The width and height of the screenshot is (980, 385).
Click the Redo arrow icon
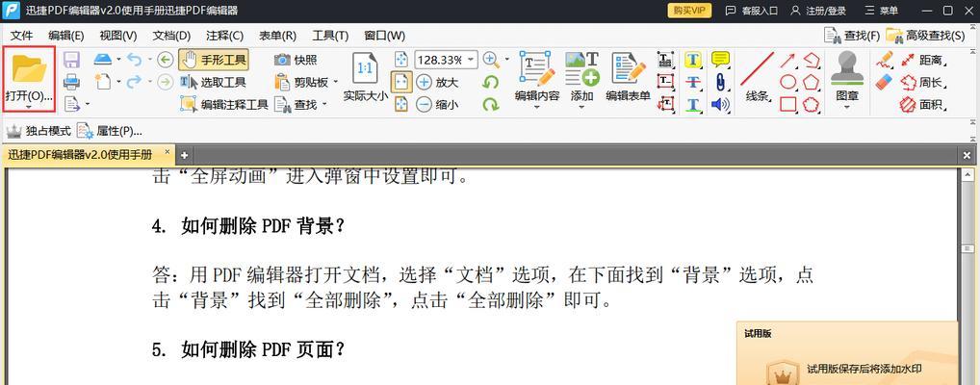(134, 82)
